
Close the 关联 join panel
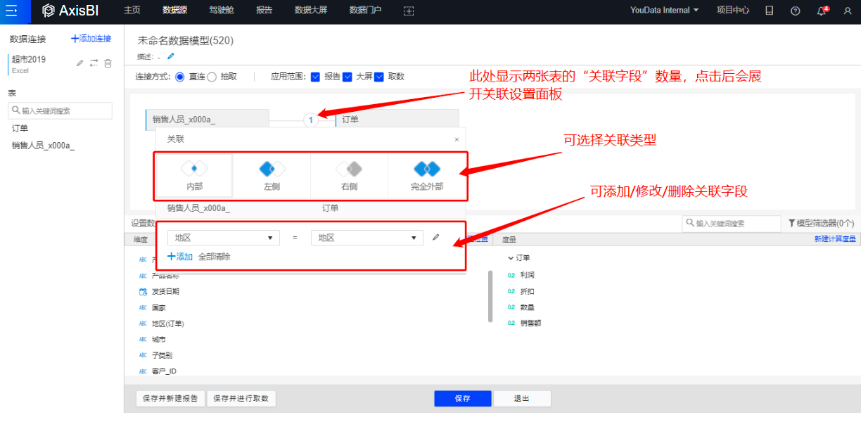click(457, 140)
